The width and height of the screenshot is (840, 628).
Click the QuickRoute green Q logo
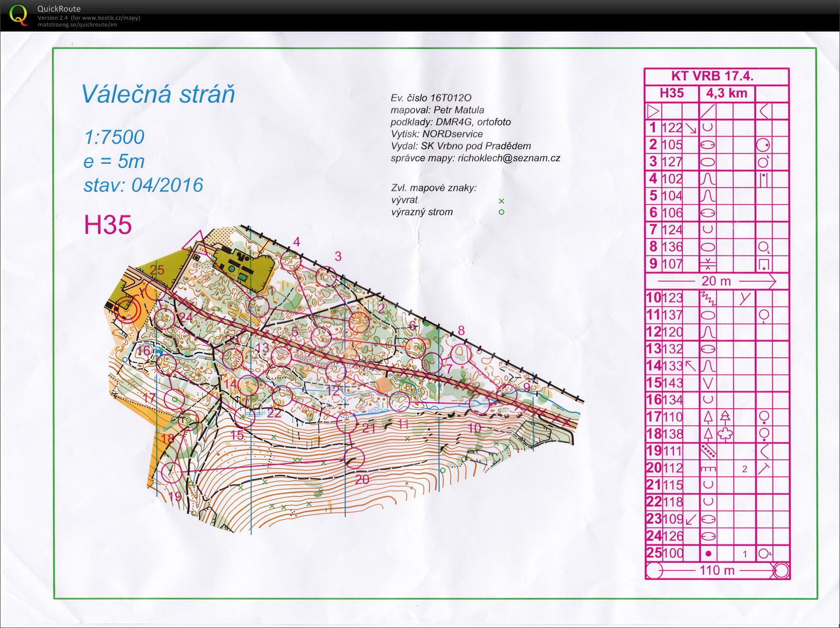(18, 15)
